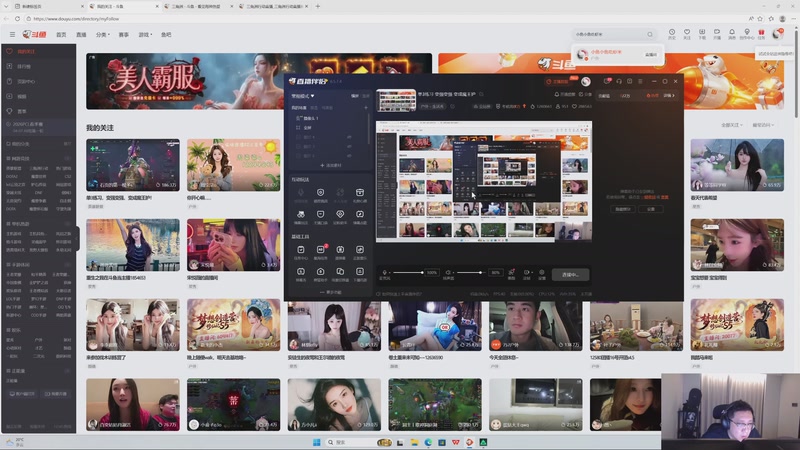This screenshot has height=450, width=800.
Task: Open the 常规模式 mode dropdown in 直播伴侣
Action: pyautogui.click(x=303, y=96)
